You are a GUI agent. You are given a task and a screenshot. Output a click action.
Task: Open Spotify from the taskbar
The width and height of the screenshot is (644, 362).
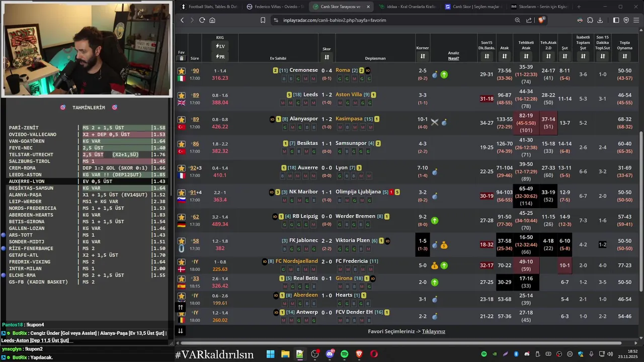[345, 354]
